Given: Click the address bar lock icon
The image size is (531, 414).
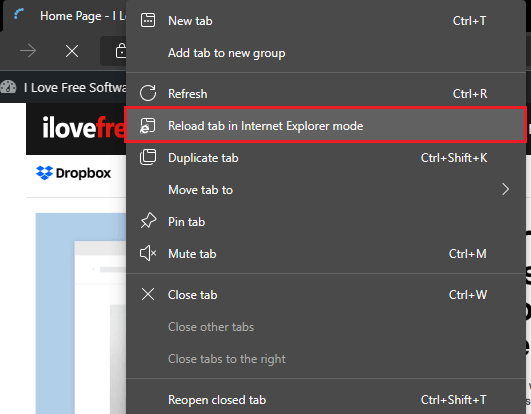Looking at the screenshot, I should click(x=121, y=51).
